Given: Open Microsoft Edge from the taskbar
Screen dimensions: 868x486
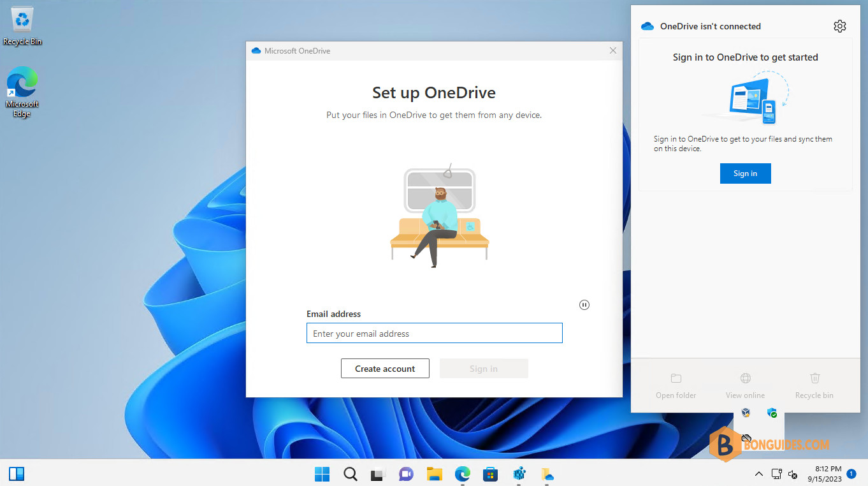Looking at the screenshot, I should (462, 474).
